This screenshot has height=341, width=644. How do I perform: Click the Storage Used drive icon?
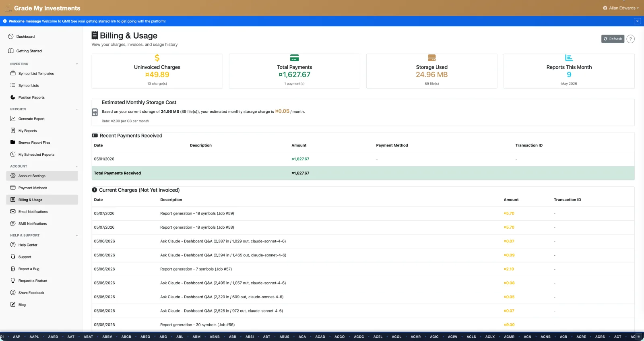click(432, 58)
